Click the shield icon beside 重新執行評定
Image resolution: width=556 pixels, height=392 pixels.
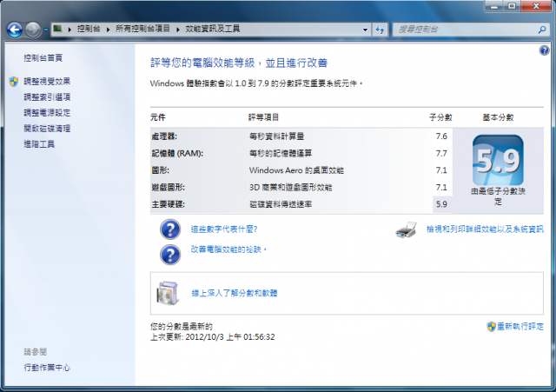pos(491,326)
